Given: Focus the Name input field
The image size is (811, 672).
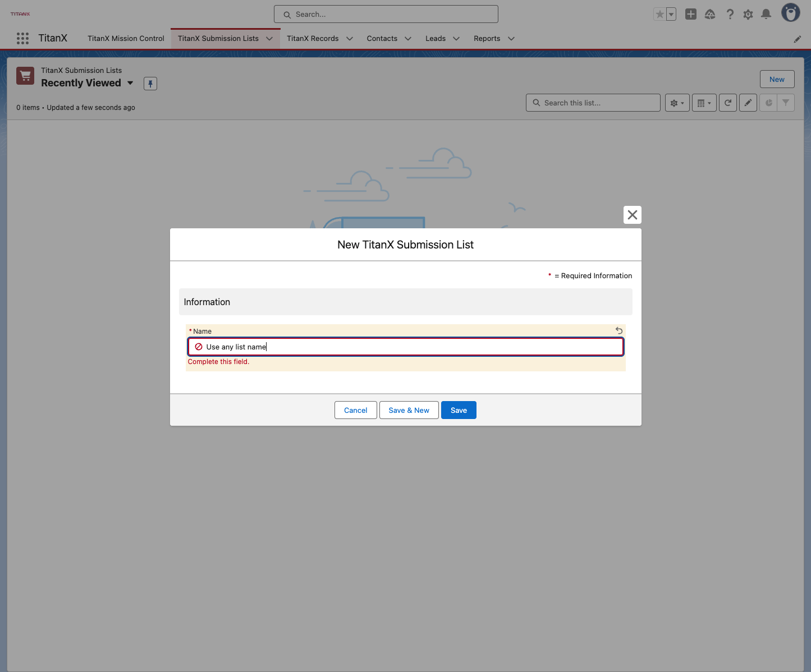Looking at the screenshot, I should [406, 347].
